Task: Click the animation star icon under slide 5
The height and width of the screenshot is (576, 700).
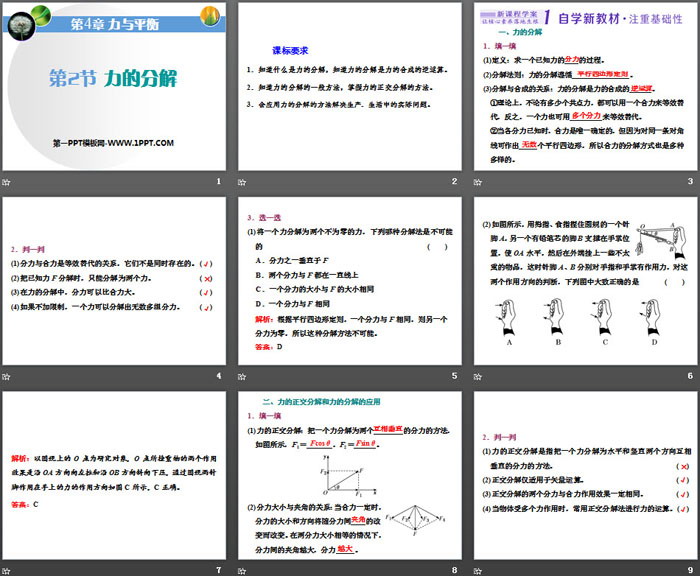Action: point(242,376)
